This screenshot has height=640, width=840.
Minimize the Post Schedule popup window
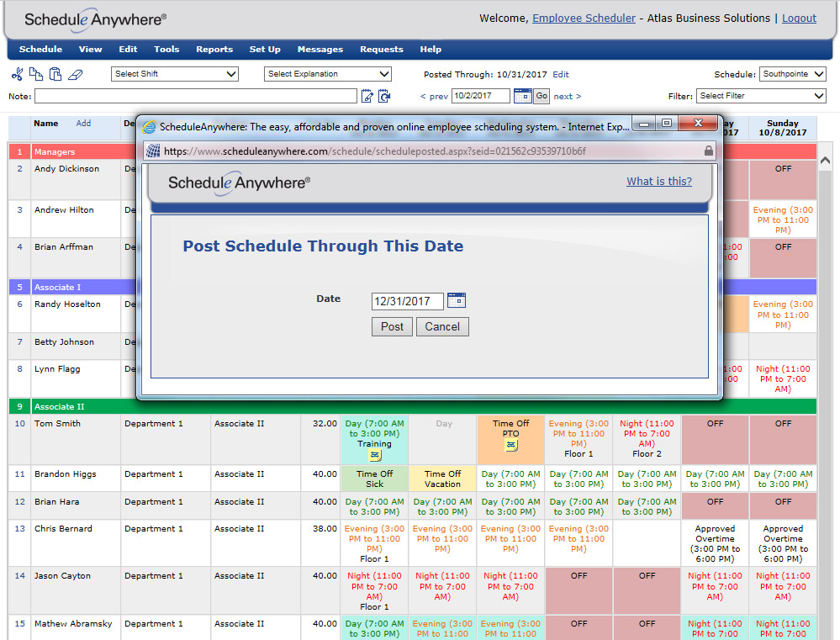click(x=644, y=124)
